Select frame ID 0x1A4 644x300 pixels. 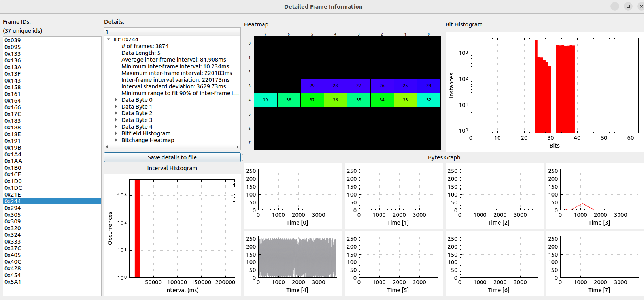[x=52, y=154]
